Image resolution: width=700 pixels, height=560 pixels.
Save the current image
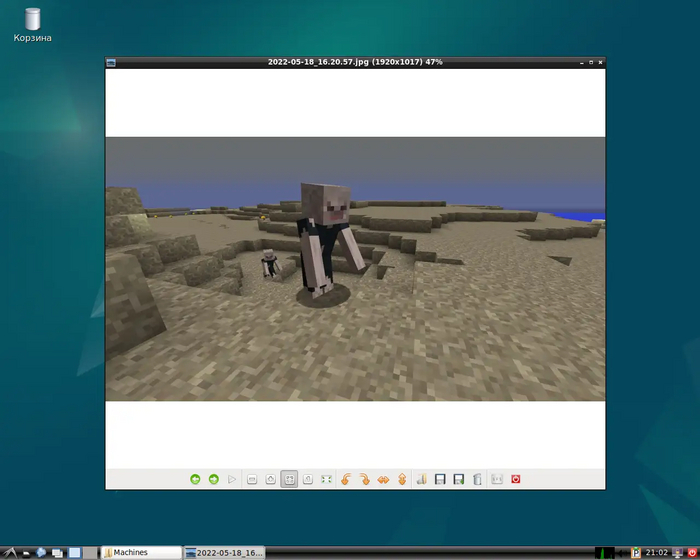(440, 479)
